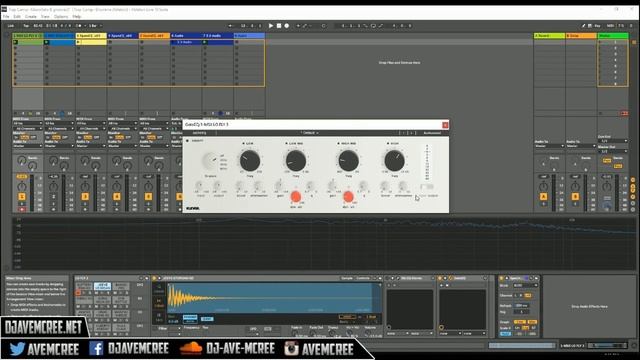Open the Options menu
This screenshot has height=360, width=640.
[x=61, y=17]
